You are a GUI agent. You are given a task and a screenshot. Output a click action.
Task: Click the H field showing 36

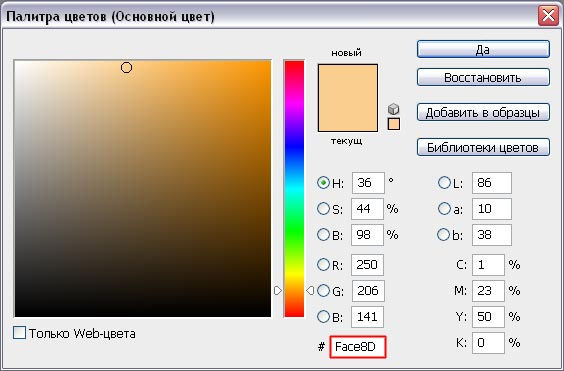click(368, 183)
